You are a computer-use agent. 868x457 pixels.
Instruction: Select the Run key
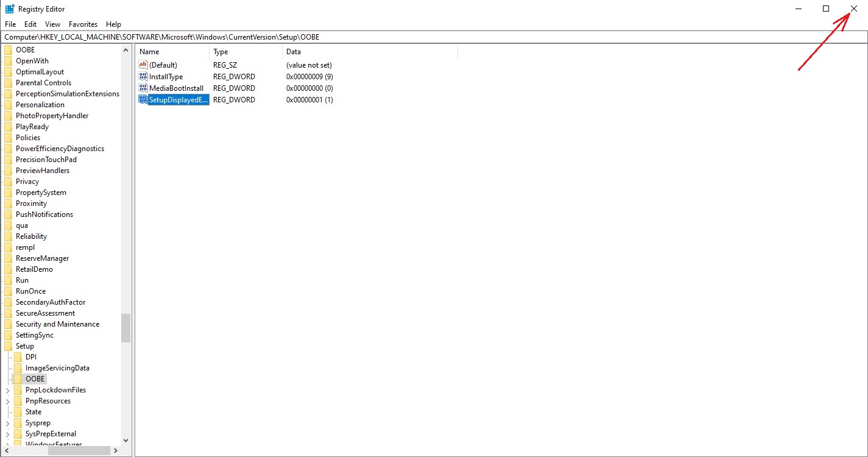[x=22, y=280]
